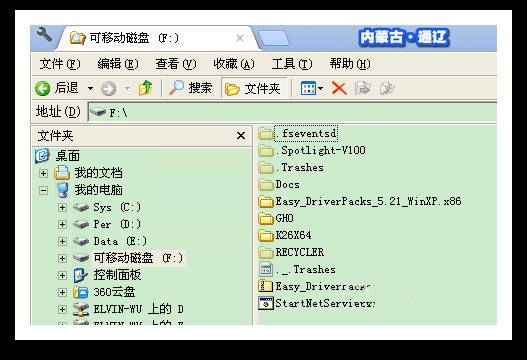Collapse the 我的电脑 tree node
The width and height of the screenshot is (527, 360).
tap(43, 191)
